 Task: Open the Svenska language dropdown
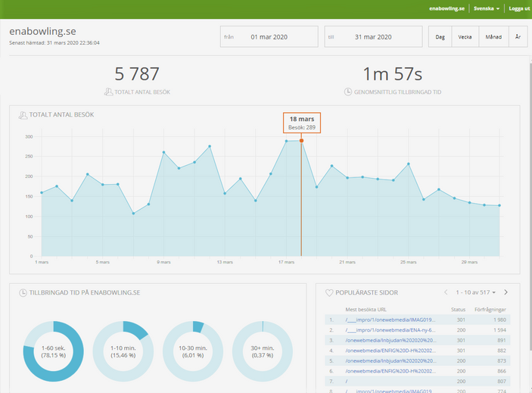click(487, 8)
